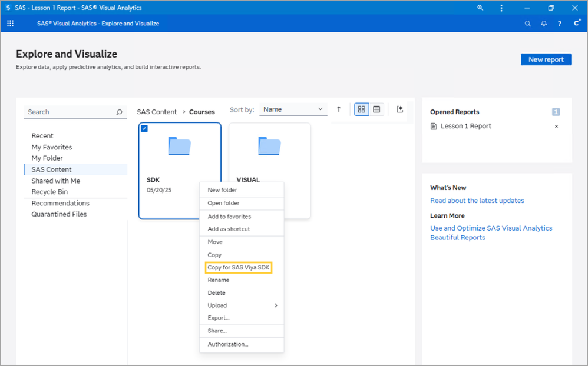The width and height of the screenshot is (588, 366).
Task: Click SAS Content in the breadcrumb
Action: coord(157,112)
